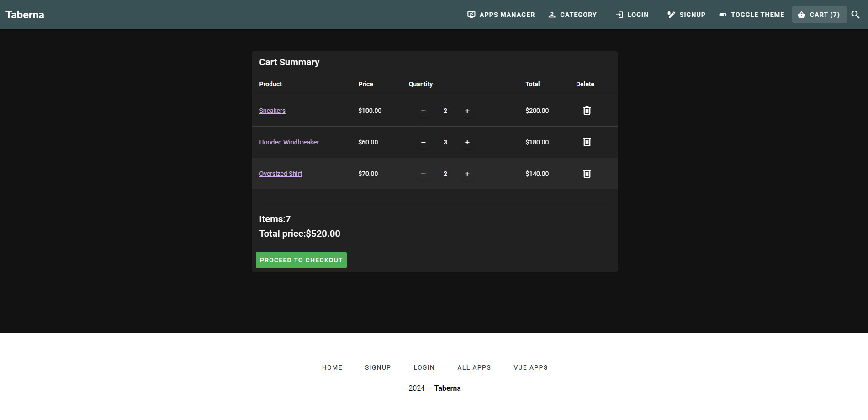
Task: Click HOME in the footer
Action: [332, 367]
